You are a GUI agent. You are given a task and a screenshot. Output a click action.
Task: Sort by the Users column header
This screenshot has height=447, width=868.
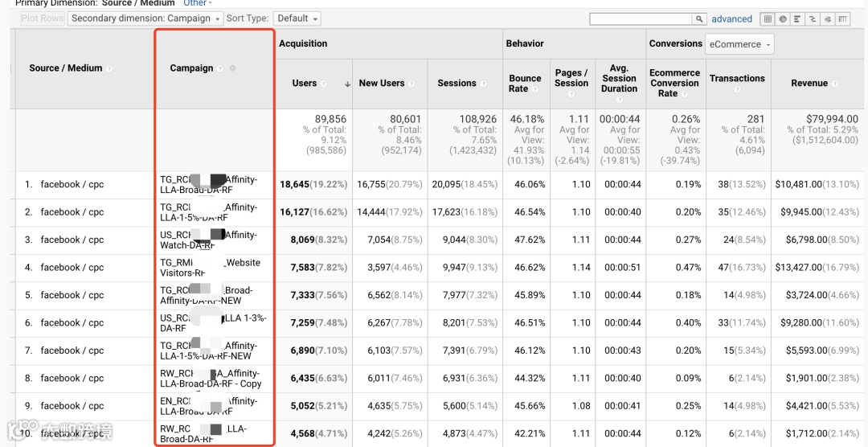tap(305, 83)
